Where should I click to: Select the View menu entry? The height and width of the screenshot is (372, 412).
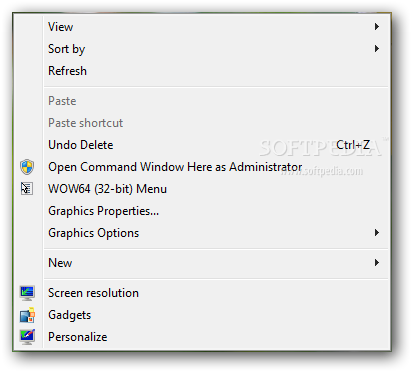point(217,27)
